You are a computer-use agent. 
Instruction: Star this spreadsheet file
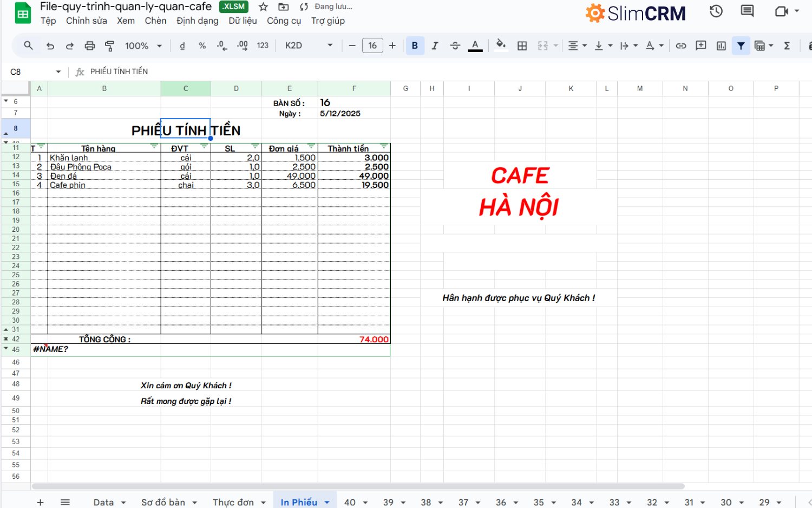263,7
